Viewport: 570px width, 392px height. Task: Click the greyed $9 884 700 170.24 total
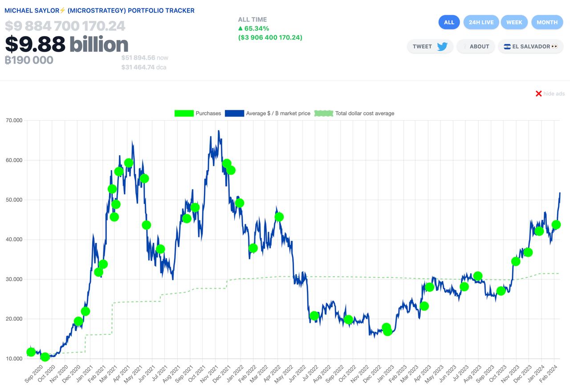pyautogui.click(x=65, y=26)
